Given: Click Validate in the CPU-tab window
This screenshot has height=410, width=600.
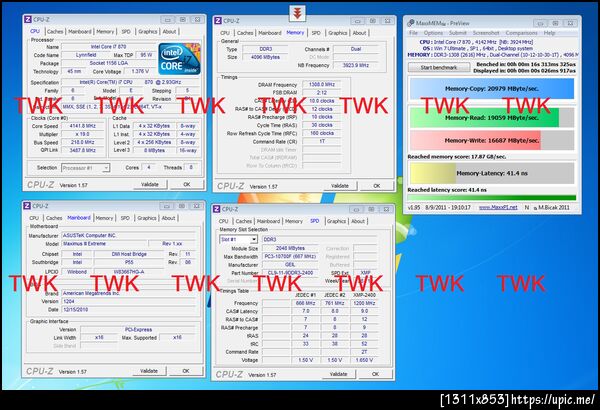Looking at the screenshot, I should 150,185.
